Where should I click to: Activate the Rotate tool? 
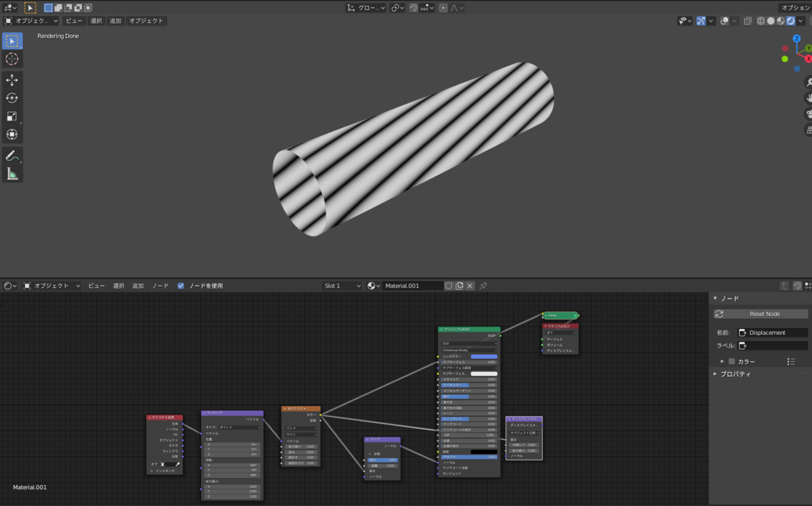click(12, 98)
